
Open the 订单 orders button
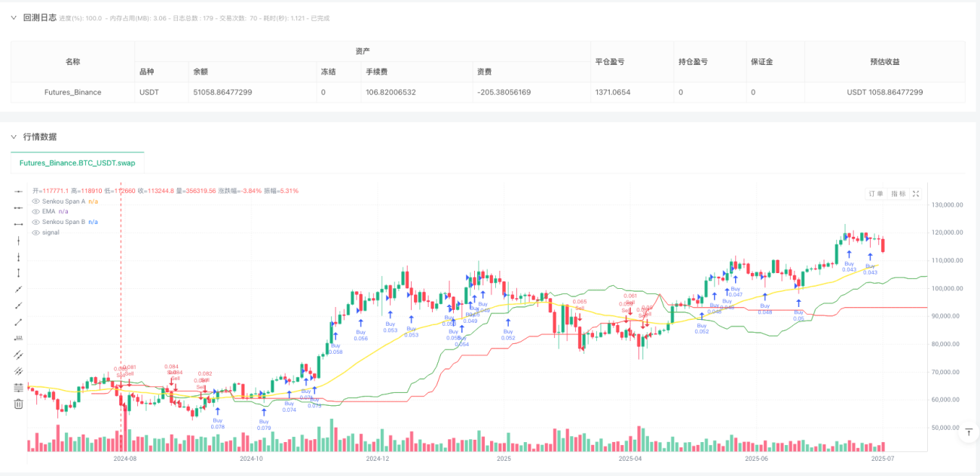click(x=876, y=194)
